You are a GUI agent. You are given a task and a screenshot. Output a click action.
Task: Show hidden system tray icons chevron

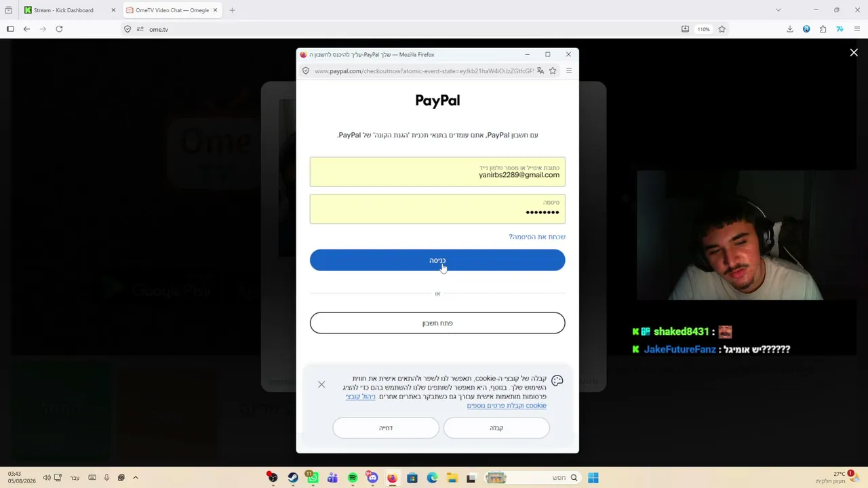point(136,478)
